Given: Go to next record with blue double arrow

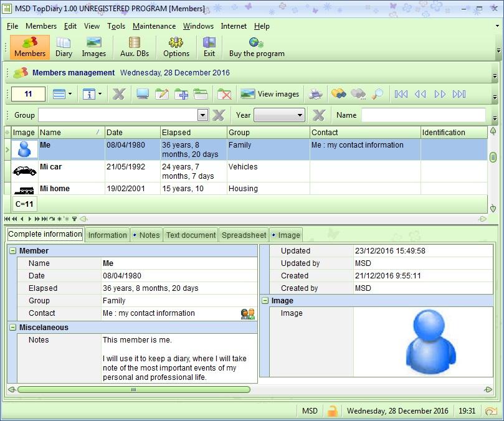Looking at the screenshot, I should [440, 94].
